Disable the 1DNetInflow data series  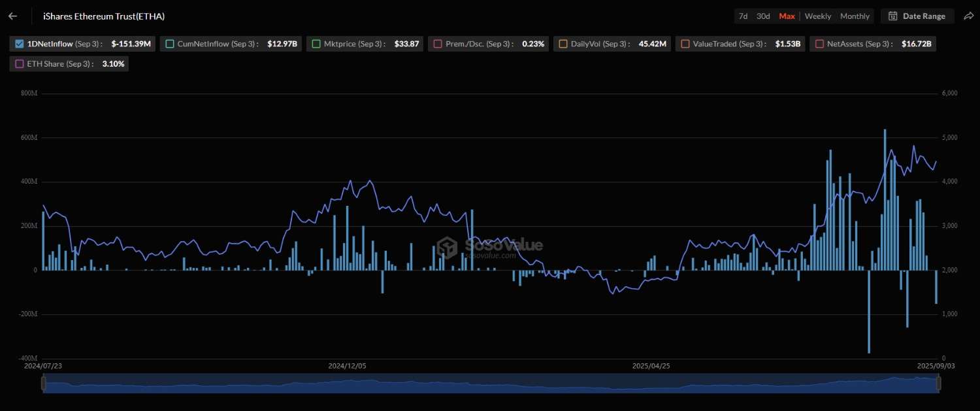coord(19,44)
